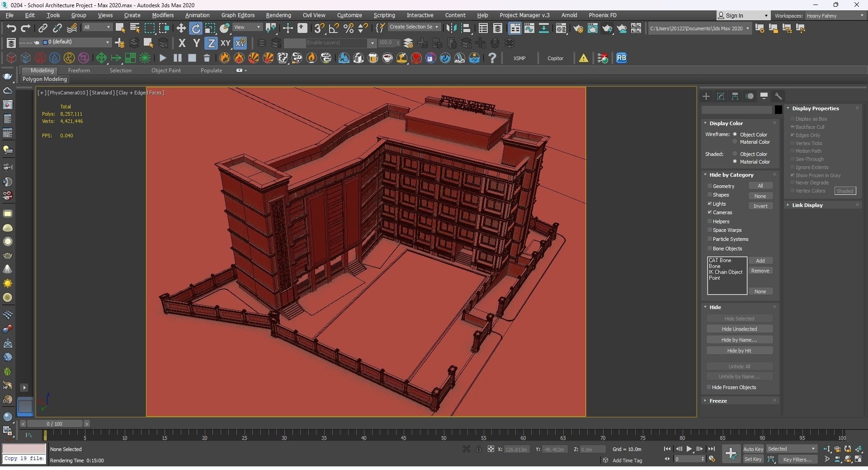Open the Rendering menu
The height and width of the screenshot is (470, 868).
278,15
